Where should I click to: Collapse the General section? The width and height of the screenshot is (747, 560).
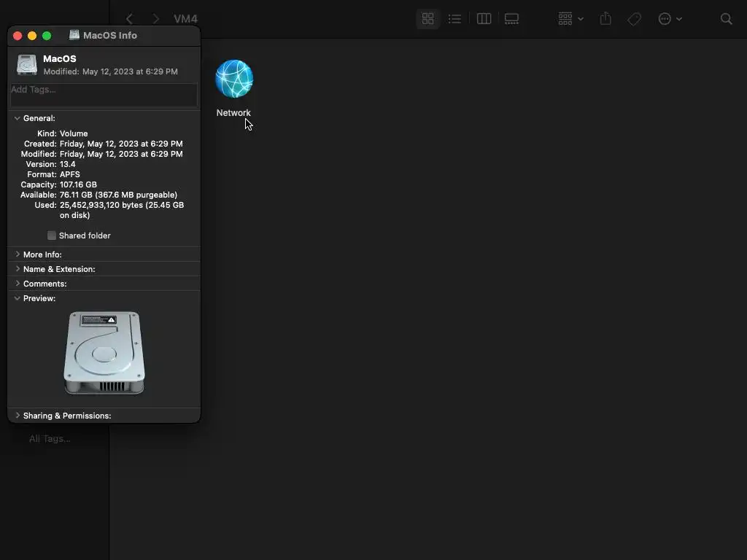coord(18,118)
